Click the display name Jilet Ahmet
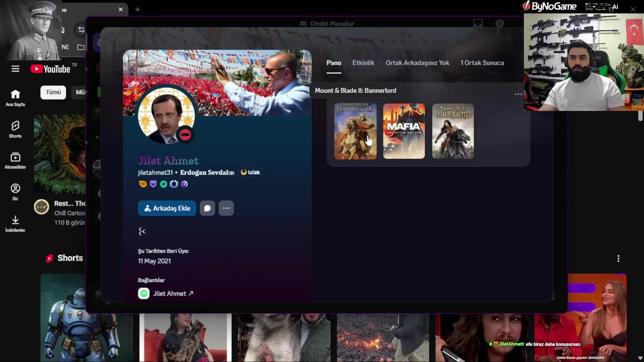Image resolution: width=644 pixels, height=362 pixels. point(168,161)
